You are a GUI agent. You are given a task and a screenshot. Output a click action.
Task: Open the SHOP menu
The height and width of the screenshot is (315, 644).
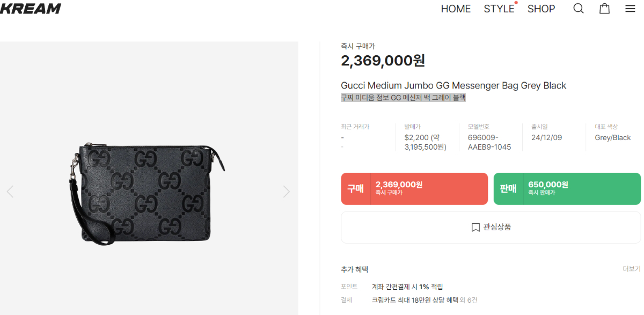click(x=541, y=9)
